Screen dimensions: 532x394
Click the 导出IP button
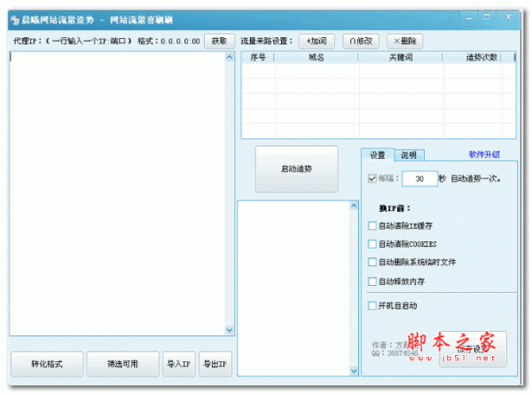215,364
